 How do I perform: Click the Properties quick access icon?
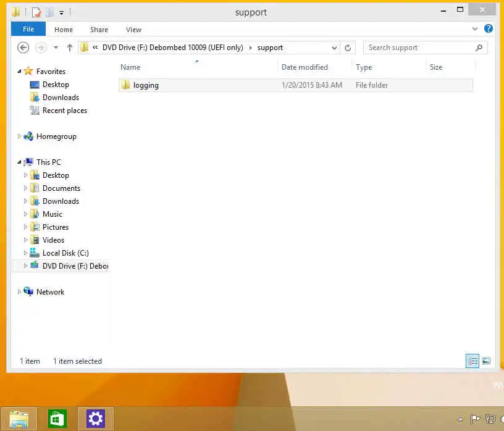(36, 12)
